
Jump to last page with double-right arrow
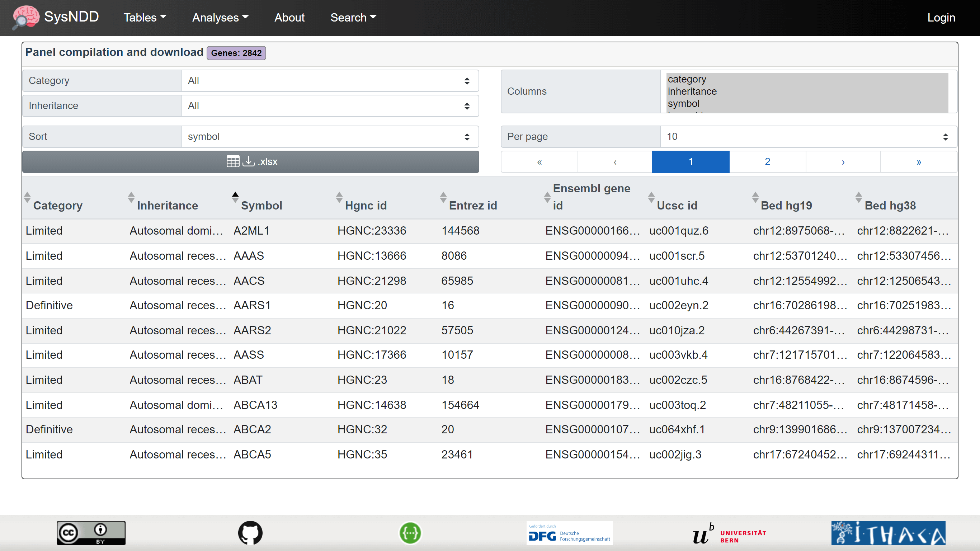point(919,162)
